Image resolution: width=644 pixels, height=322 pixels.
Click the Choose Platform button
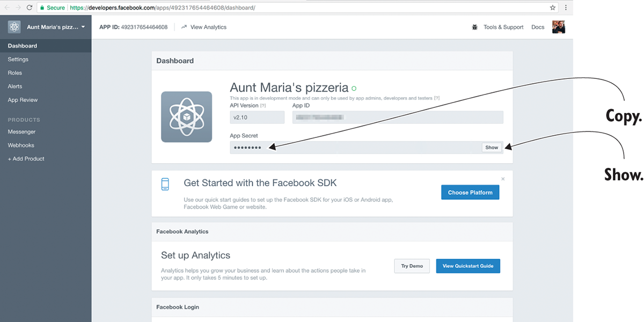470,193
